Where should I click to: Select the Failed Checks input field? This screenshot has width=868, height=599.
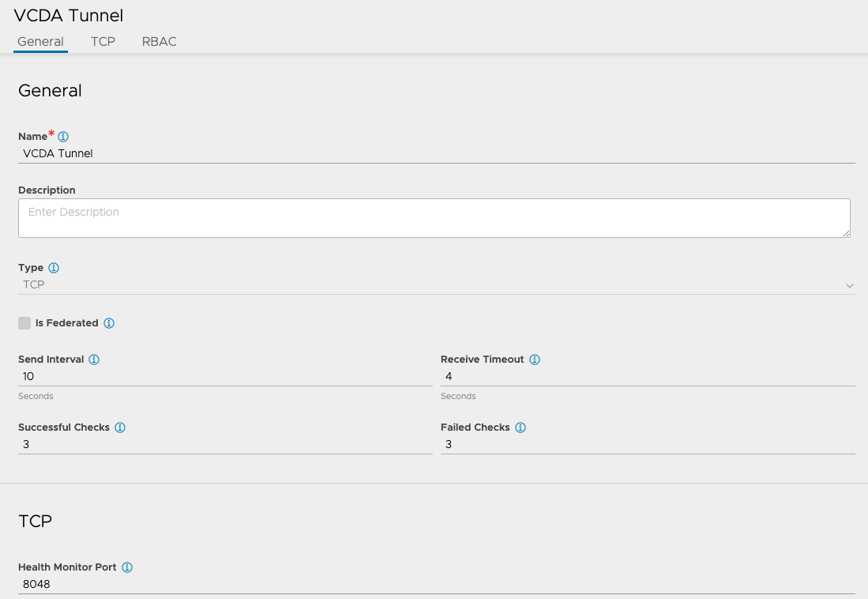tap(648, 444)
